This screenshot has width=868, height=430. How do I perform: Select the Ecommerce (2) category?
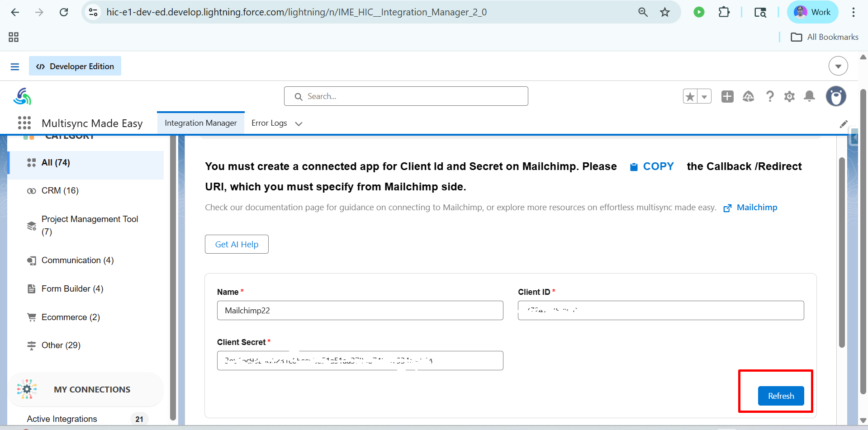click(86, 317)
